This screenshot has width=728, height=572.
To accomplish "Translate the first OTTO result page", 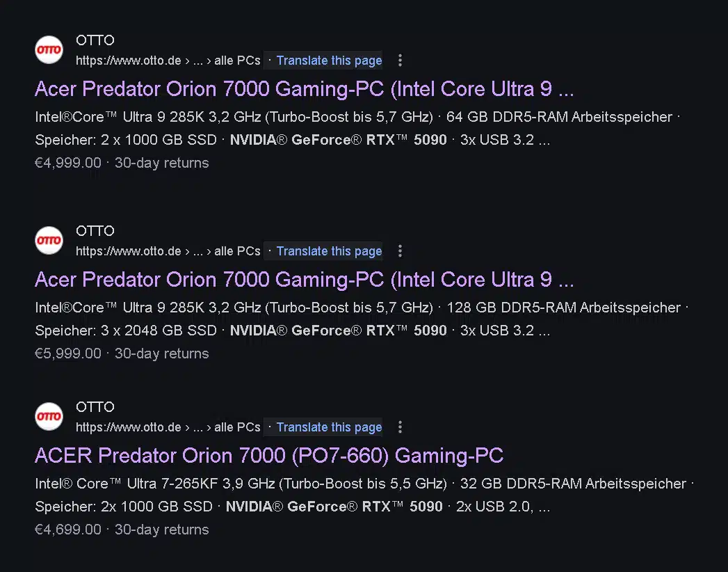I will (x=329, y=61).
